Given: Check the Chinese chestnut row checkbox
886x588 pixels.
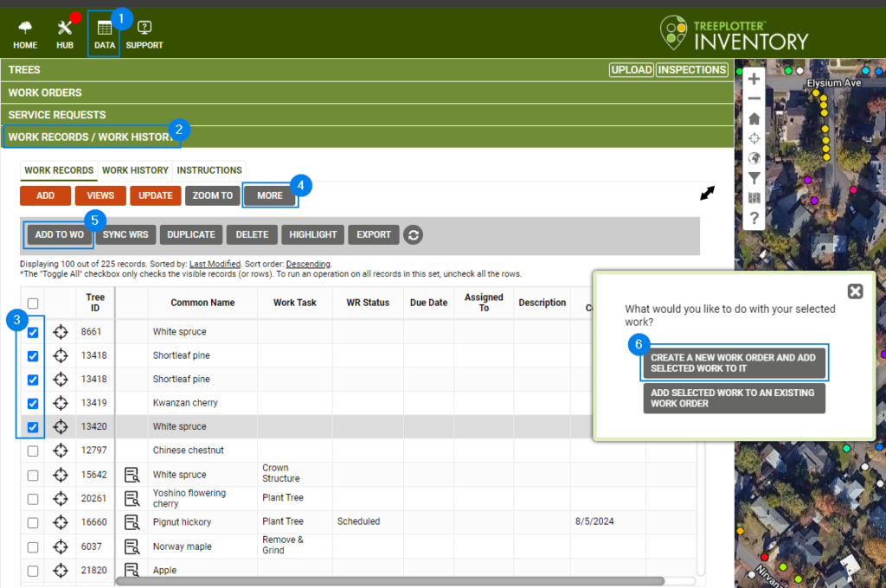Looking at the screenshot, I should [32, 450].
